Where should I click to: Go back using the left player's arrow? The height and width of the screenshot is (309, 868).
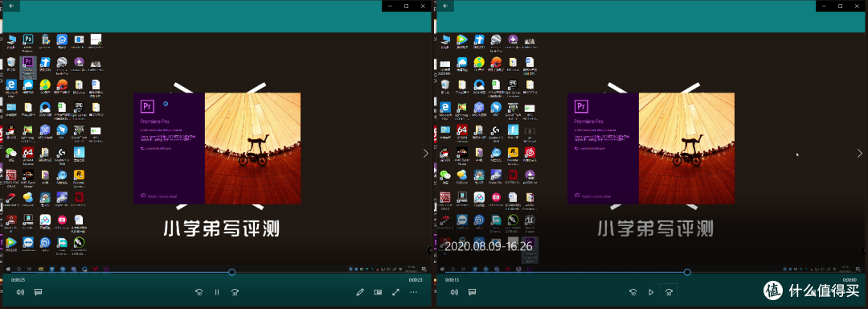point(11,6)
